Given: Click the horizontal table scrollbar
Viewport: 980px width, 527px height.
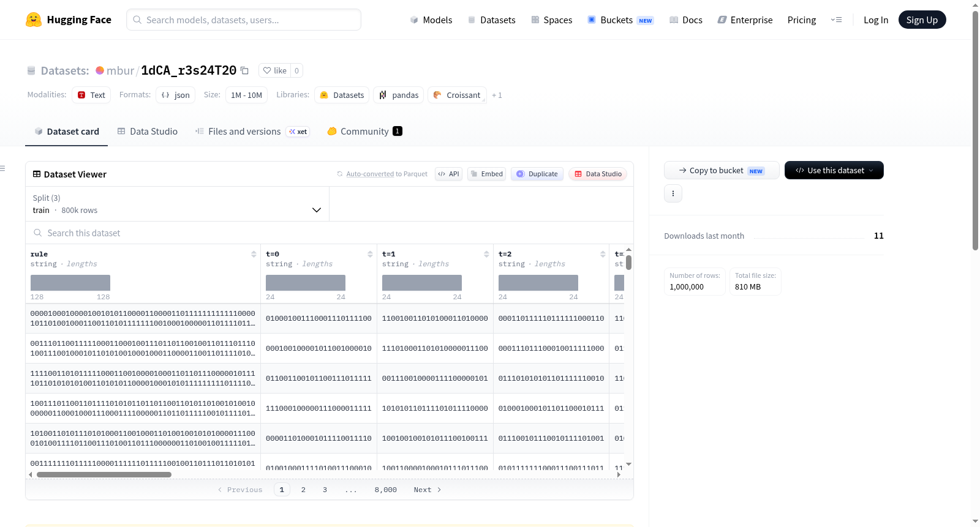Looking at the screenshot, I should (104, 474).
